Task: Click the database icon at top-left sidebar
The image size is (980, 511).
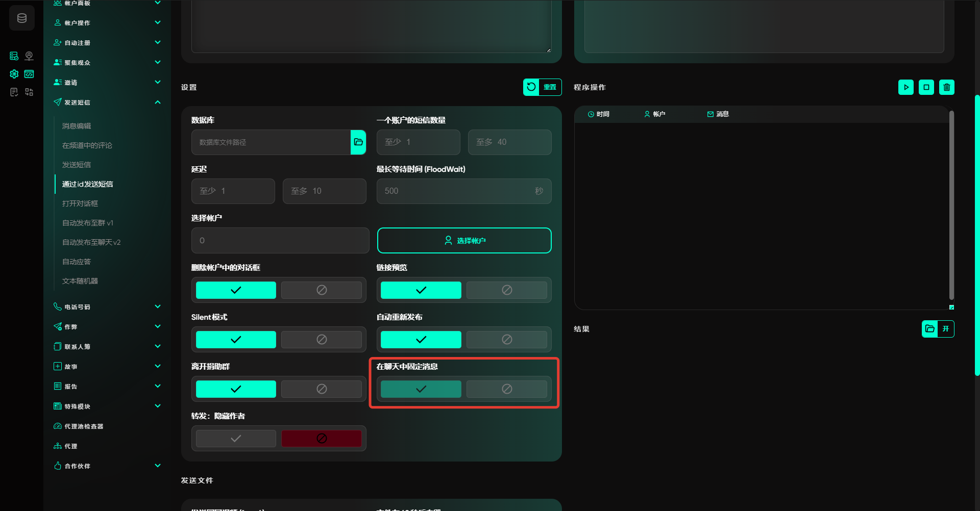Action: coord(22,18)
